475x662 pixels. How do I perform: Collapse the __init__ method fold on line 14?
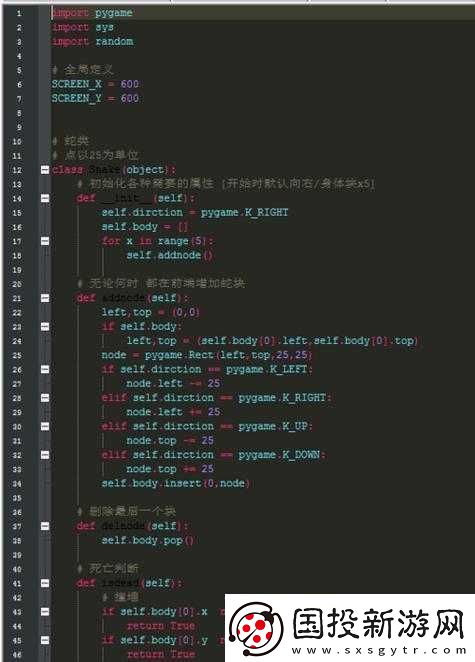(x=45, y=198)
